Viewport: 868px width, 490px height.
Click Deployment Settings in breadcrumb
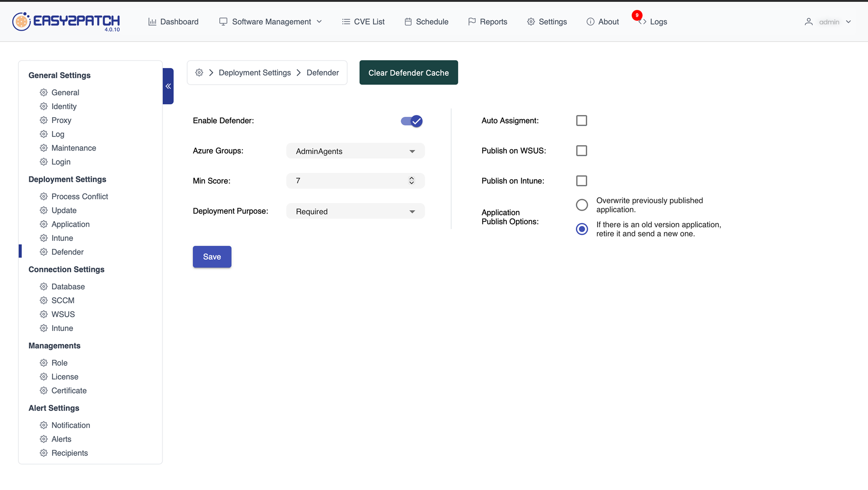click(255, 72)
